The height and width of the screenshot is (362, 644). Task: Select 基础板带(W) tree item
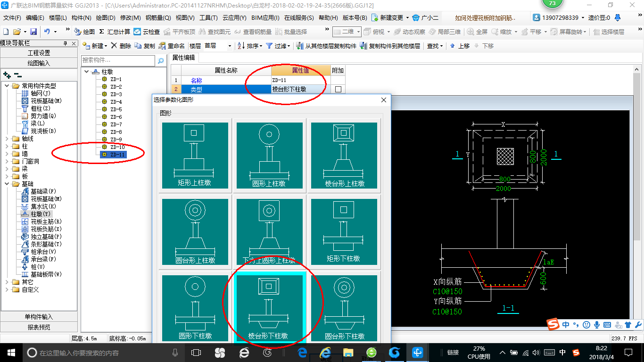click(x=41, y=274)
